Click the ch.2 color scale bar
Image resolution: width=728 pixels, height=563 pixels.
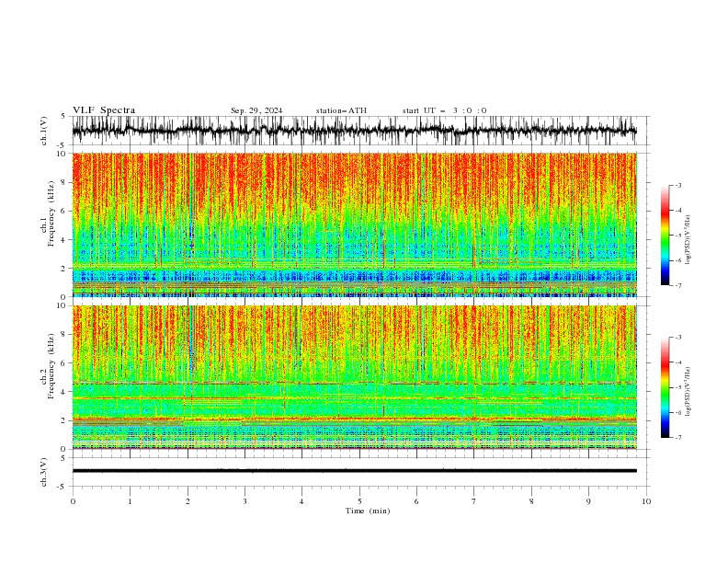[665, 387]
